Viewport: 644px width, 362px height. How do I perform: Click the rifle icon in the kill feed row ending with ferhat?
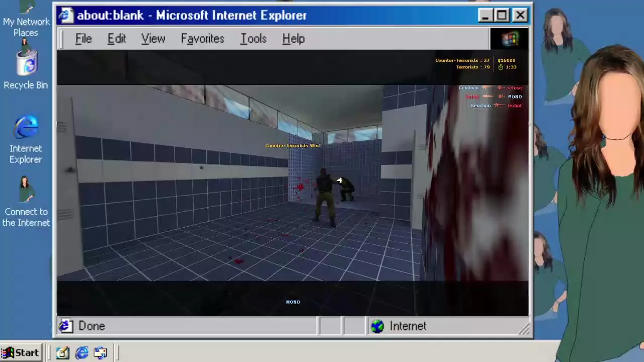click(x=500, y=106)
